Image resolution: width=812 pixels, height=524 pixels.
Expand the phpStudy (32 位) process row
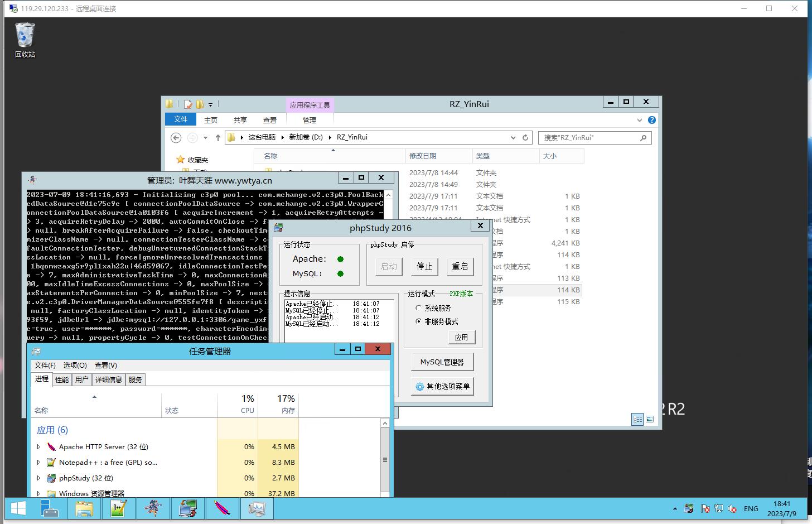[x=38, y=478]
